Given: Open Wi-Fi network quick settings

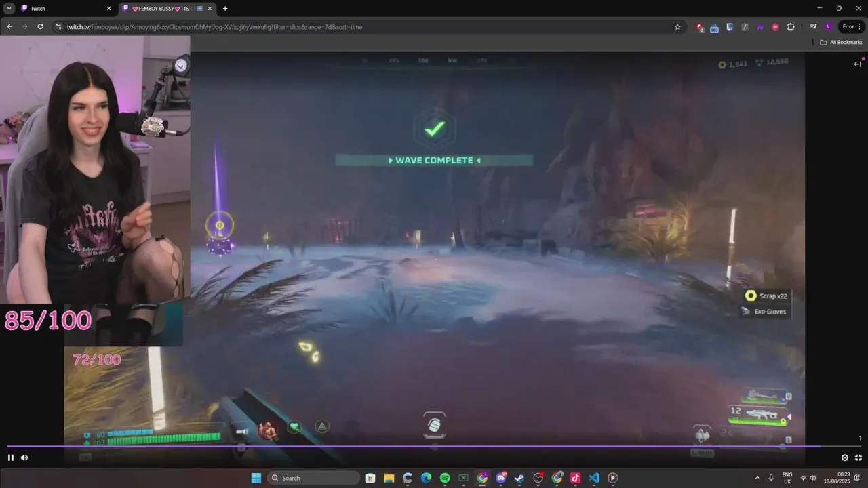Looking at the screenshot, I should pos(804,478).
